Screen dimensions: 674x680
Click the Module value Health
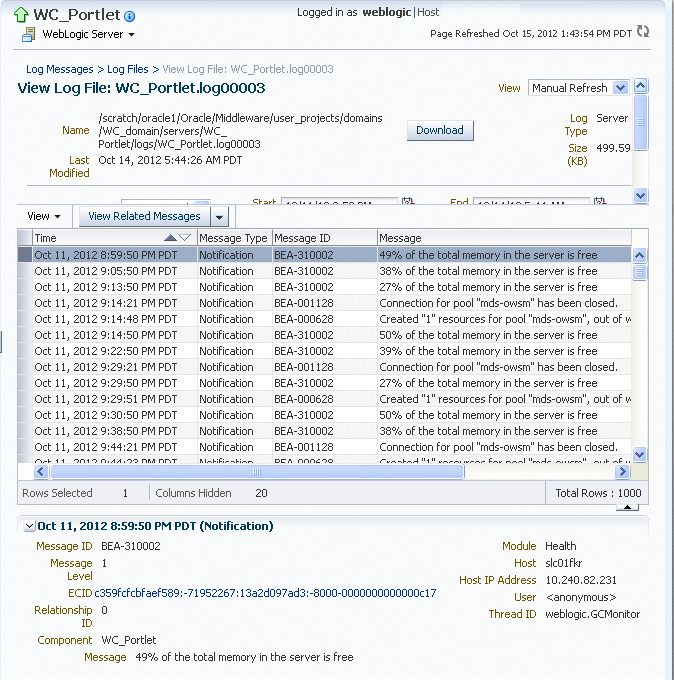(x=560, y=546)
